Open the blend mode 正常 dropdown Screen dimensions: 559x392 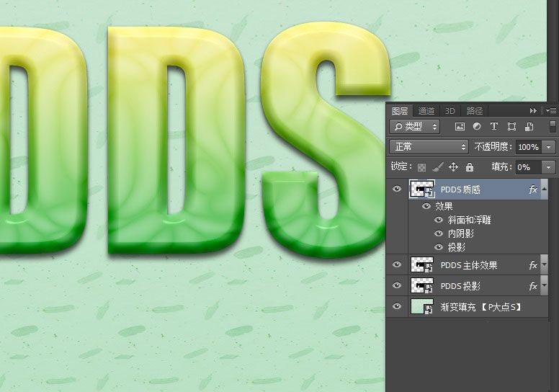coord(429,146)
